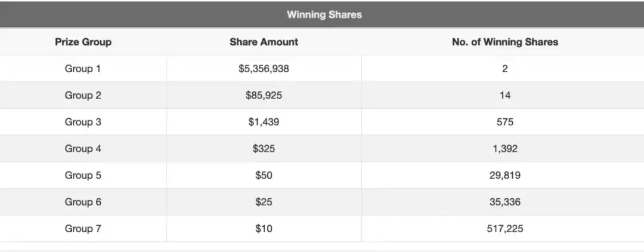Select the Group 7 cell

tap(83, 229)
